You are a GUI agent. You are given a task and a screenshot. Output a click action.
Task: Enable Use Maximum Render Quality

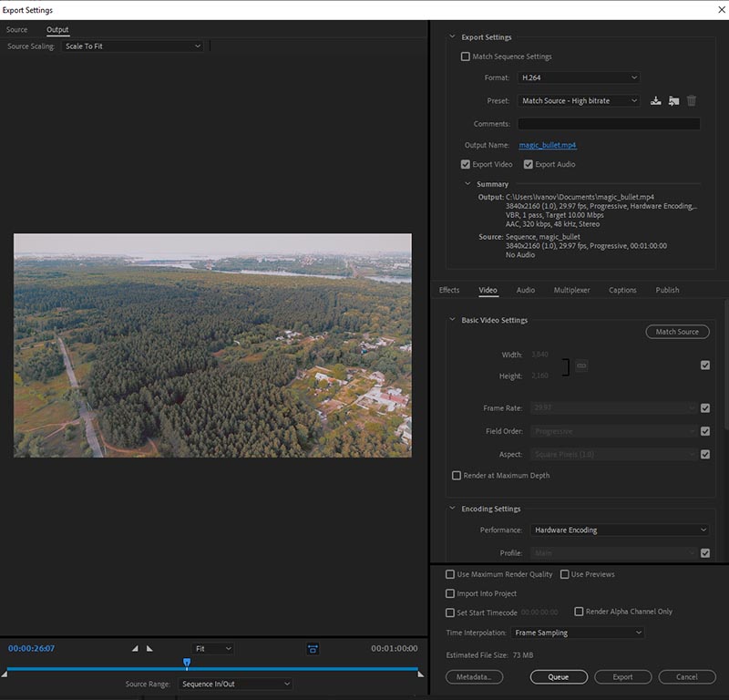pos(450,574)
